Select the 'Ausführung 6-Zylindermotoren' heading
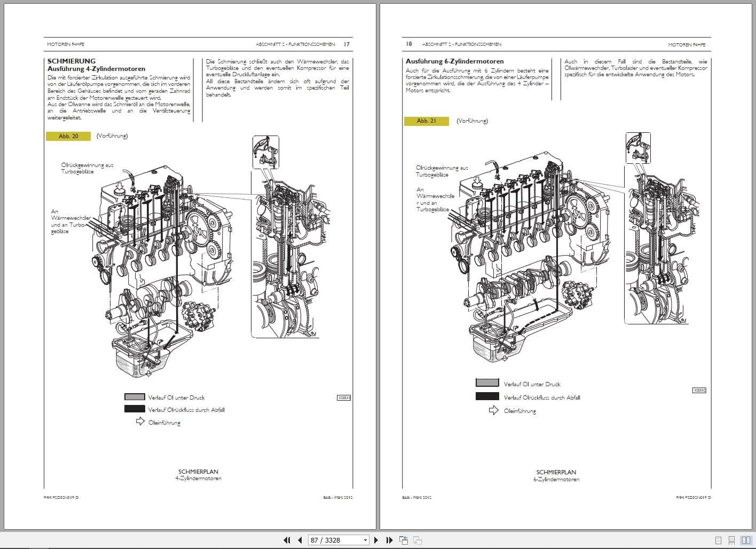Image resolution: width=756 pixels, height=549 pixels. (x=454, y=61)
